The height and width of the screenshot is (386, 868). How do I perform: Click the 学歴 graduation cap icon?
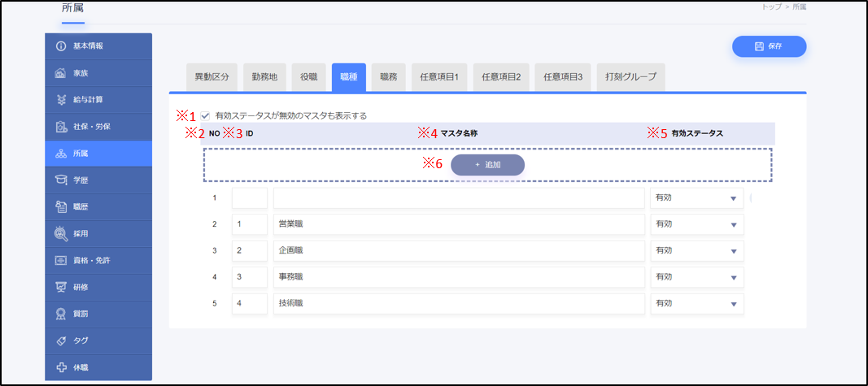(x=62, y=180)
